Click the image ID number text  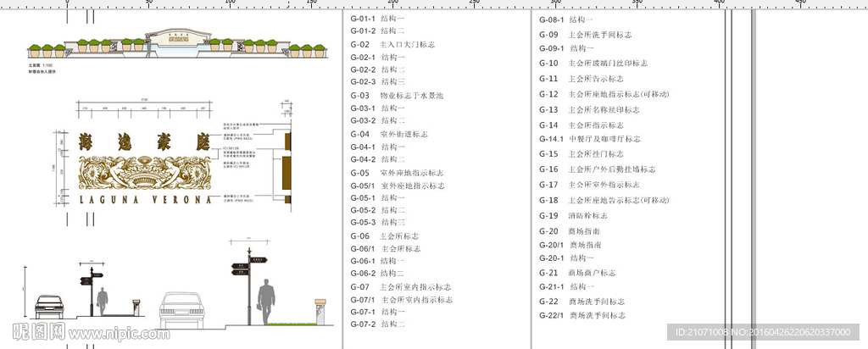click(x=765, y=332)
